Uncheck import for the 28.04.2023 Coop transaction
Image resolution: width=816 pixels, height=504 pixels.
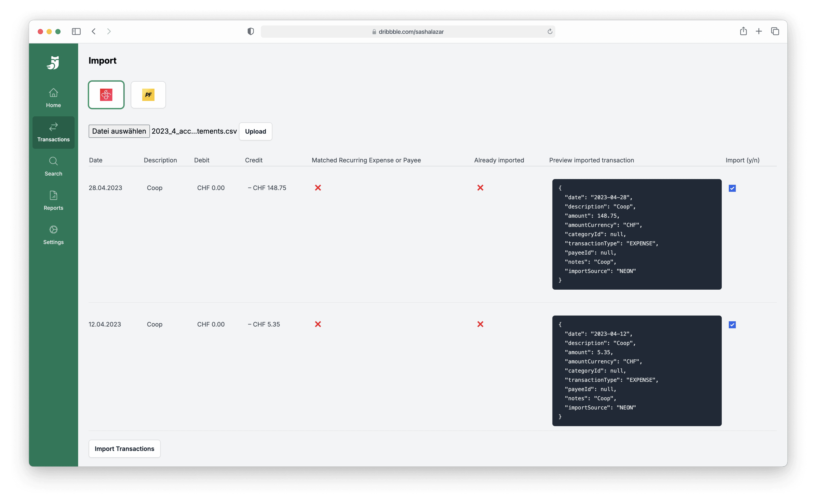(x=732, y=188)
